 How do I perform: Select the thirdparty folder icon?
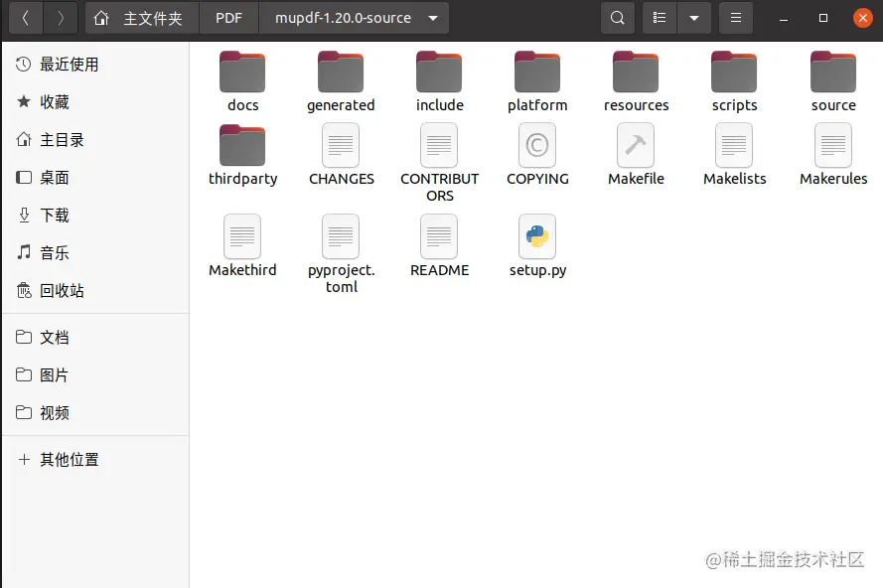(x=242, y=145)
